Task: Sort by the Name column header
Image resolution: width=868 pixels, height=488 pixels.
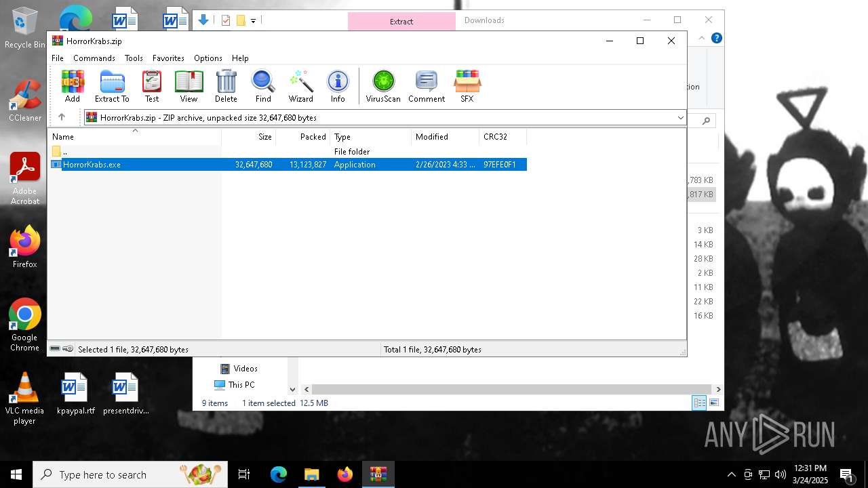Action: (134, 137)
